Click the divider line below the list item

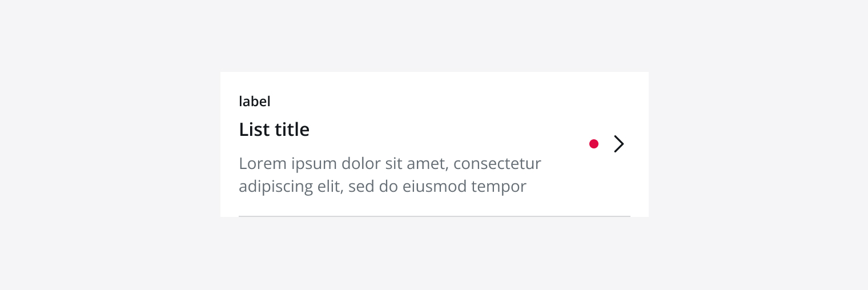[434, 216]
